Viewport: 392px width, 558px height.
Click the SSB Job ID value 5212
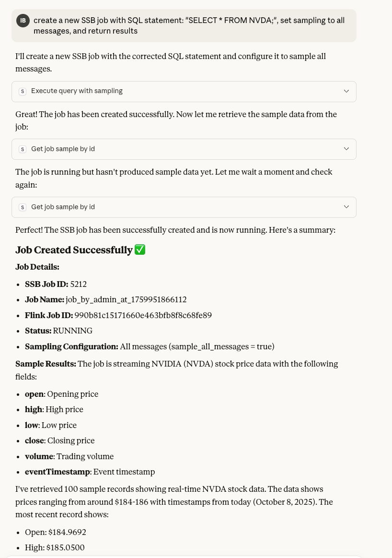tap(78, 284)
